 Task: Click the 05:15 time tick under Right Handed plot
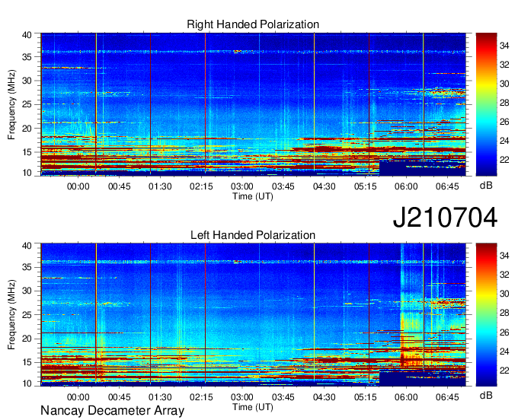pos(365,186)
